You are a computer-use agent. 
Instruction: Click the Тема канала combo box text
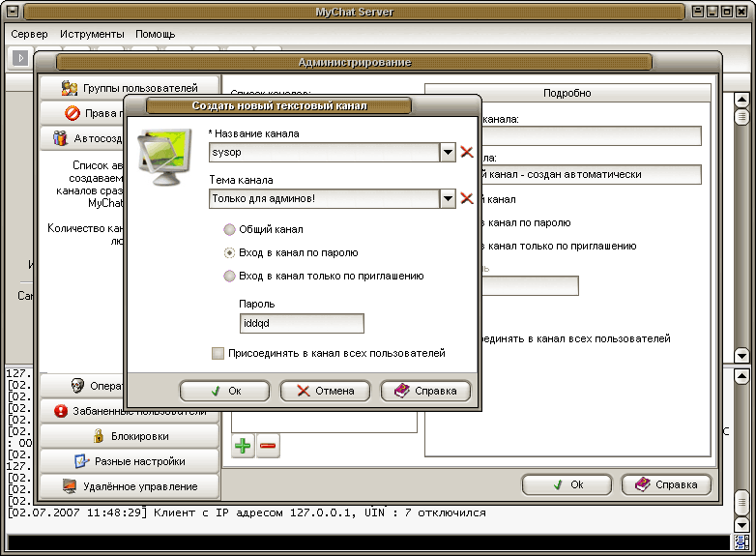coord(325,198)
